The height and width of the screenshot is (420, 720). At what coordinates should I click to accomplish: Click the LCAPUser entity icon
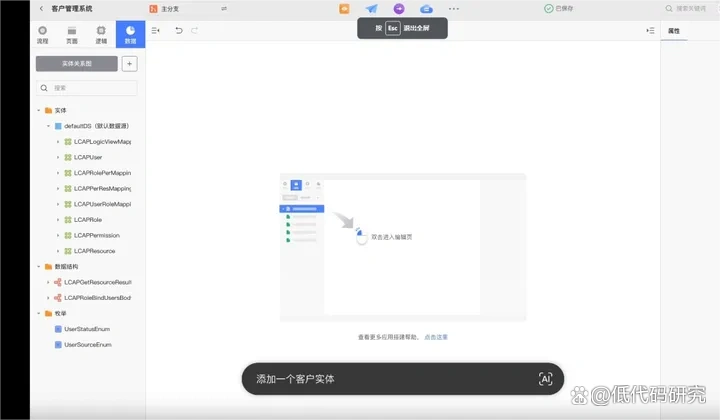68,157
